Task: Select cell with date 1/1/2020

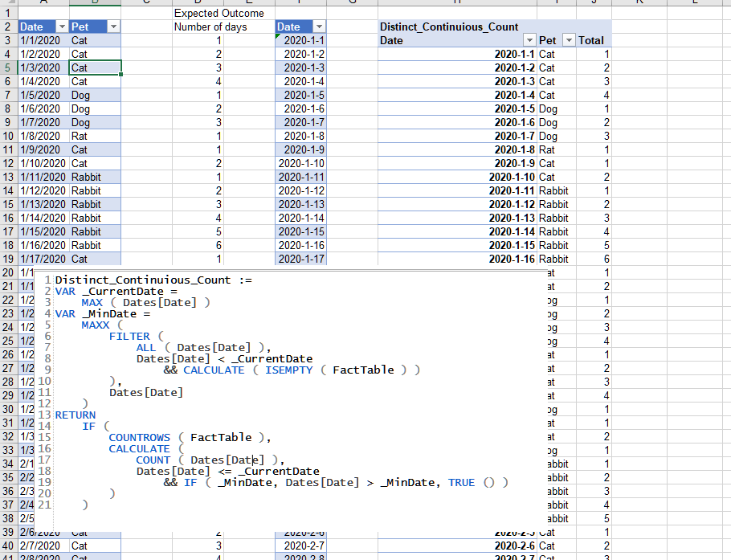Action: click(44, 40)
